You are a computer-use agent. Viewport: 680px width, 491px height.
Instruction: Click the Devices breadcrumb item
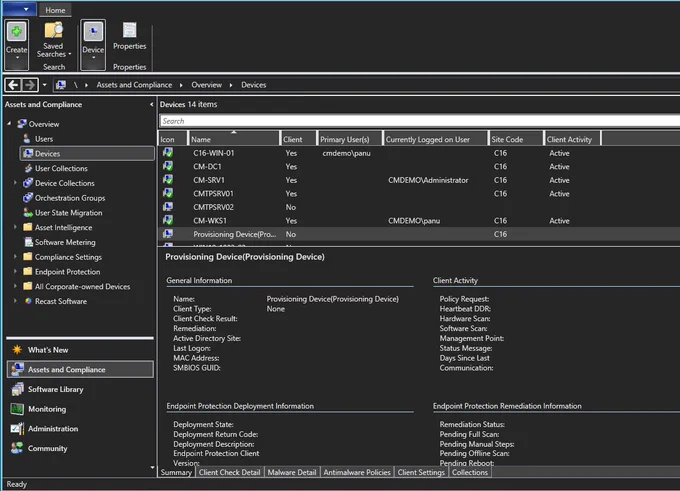click(254, 85)
